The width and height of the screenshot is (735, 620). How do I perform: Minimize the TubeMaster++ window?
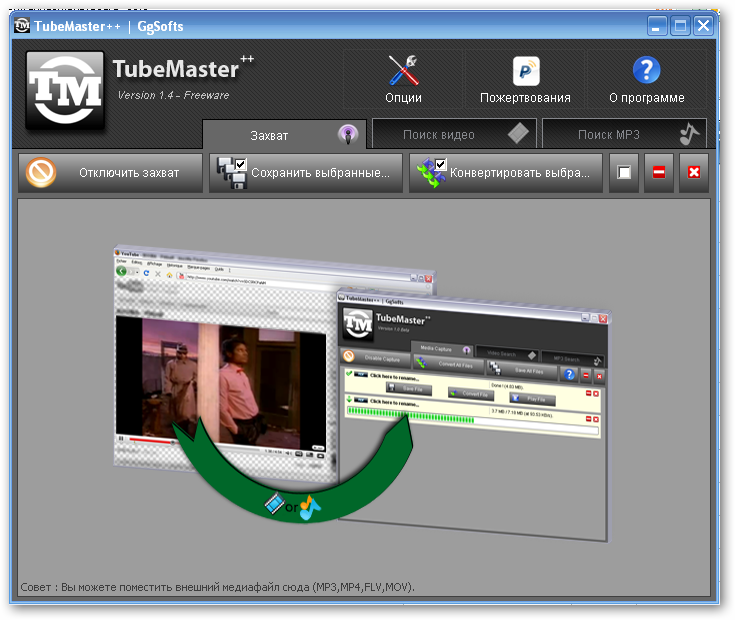657,25
